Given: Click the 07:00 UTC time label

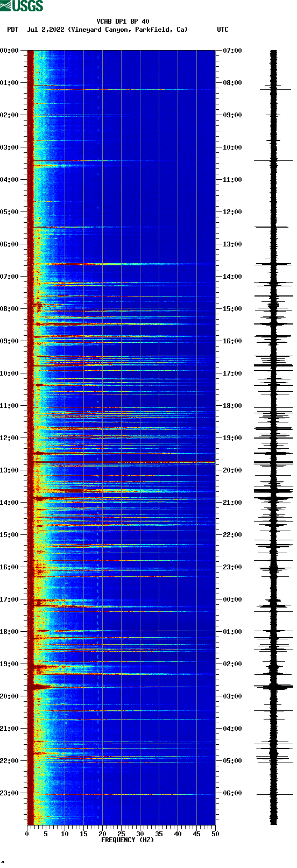Looking at the screenshot, I should pos(232,51).
